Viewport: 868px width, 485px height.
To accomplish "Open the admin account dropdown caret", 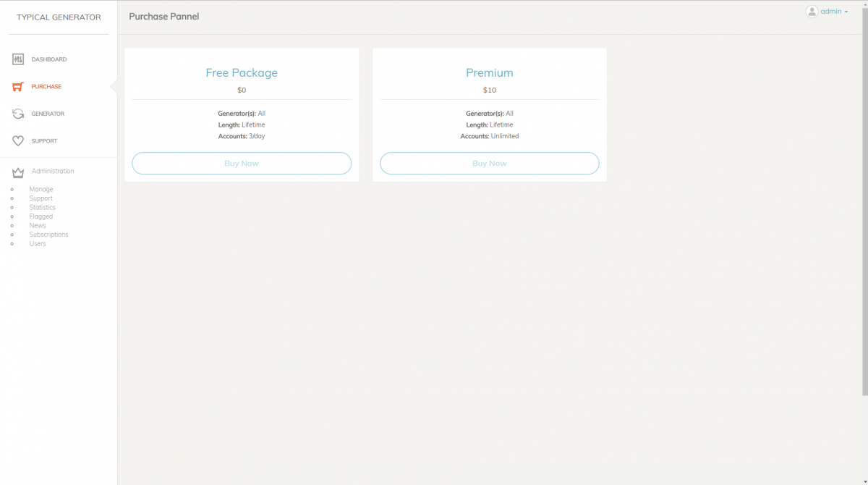I will pyautogui.click(x=846, y=12).
